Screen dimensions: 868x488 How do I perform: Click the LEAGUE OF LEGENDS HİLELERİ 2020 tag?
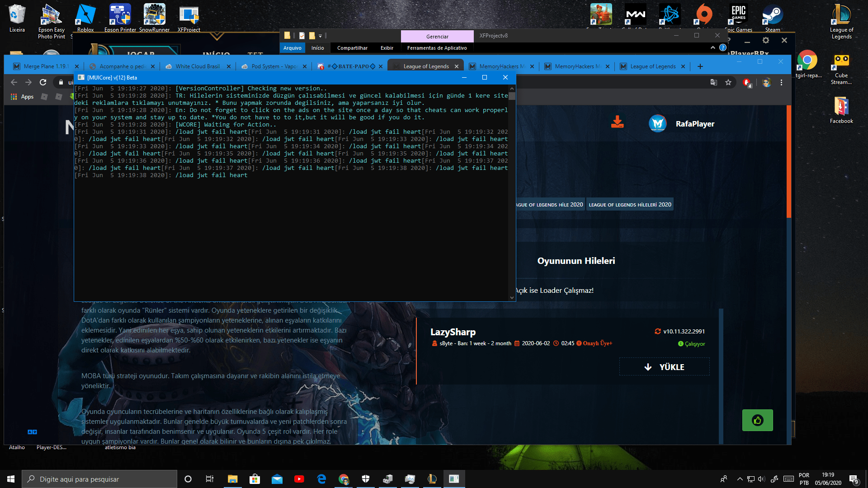click(630, 205)
